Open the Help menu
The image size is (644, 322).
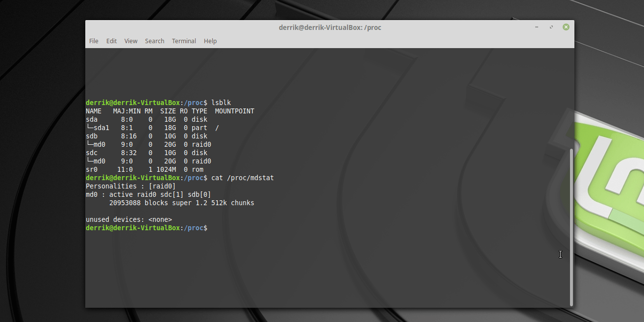[210, 41]
